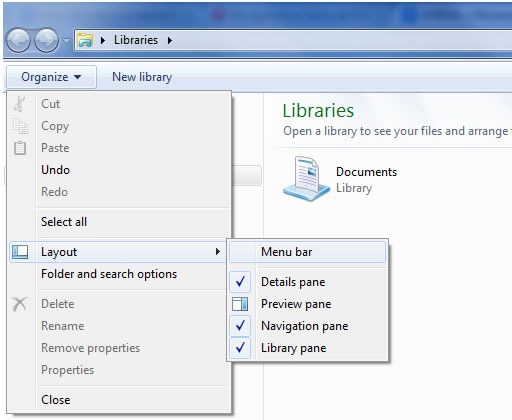Image resolution: width=512 pixels, height=420 pixels.
Task: Open the Layout submenu entry
Action: coord(118,252)
